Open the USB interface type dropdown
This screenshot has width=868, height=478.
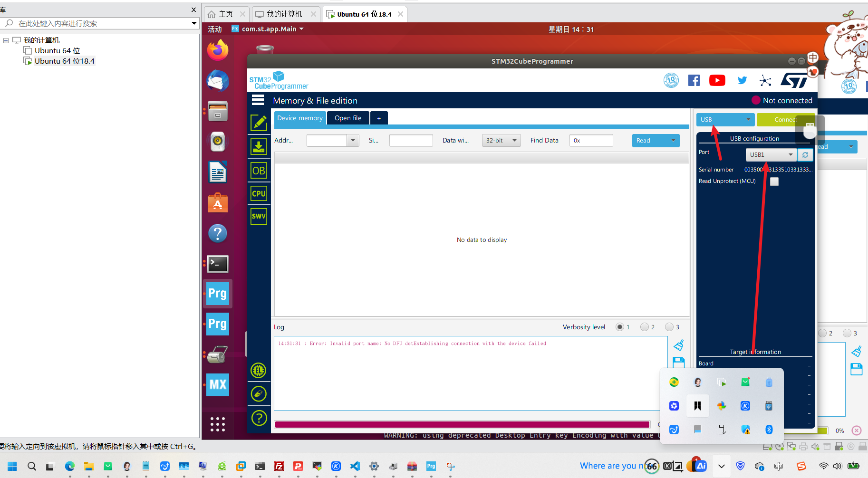pyautogui.click(x=725, y=119)
